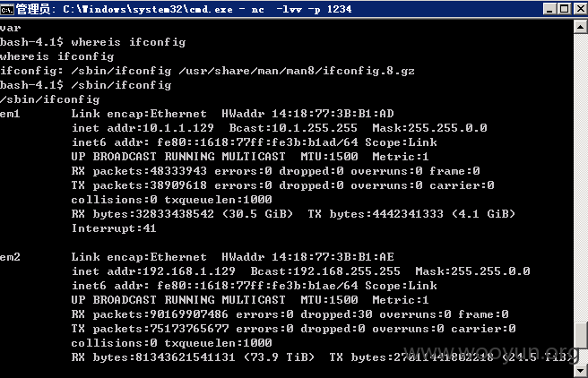This screenshot has width=588, height=378.
Task: Click the HWaddr 14:18:77:3B:B1:AE text
Action: point(307,257)
